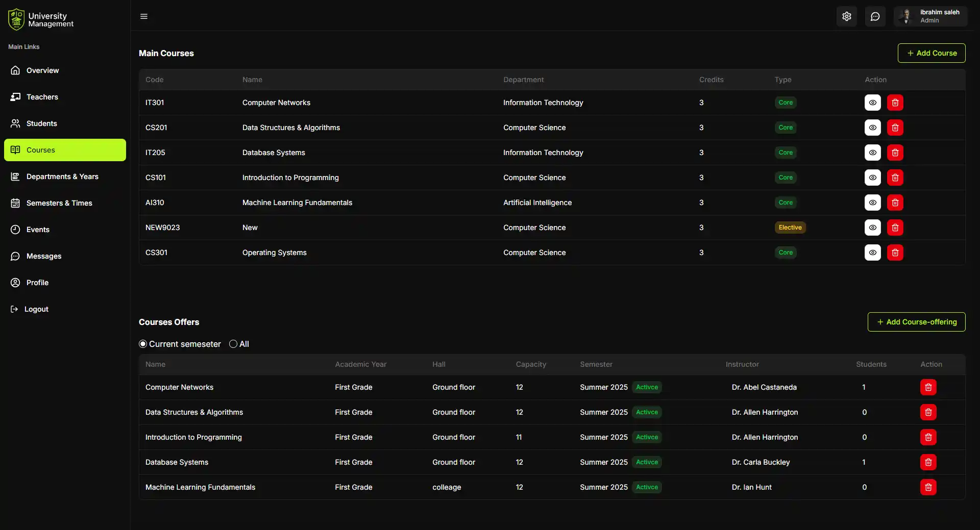Select the All radio button
Image resolution: width=980 pixels, height=530 pixels.
(x=233, y=344)
